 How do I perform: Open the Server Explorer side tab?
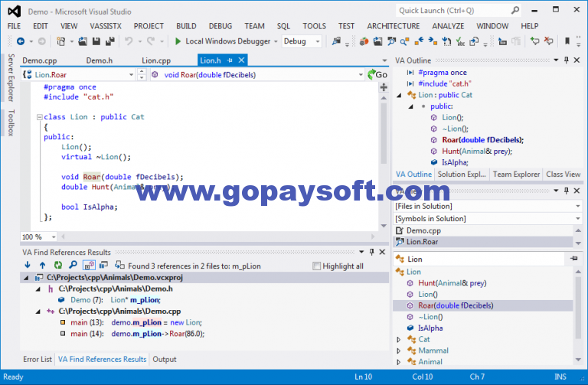[11, 77]
